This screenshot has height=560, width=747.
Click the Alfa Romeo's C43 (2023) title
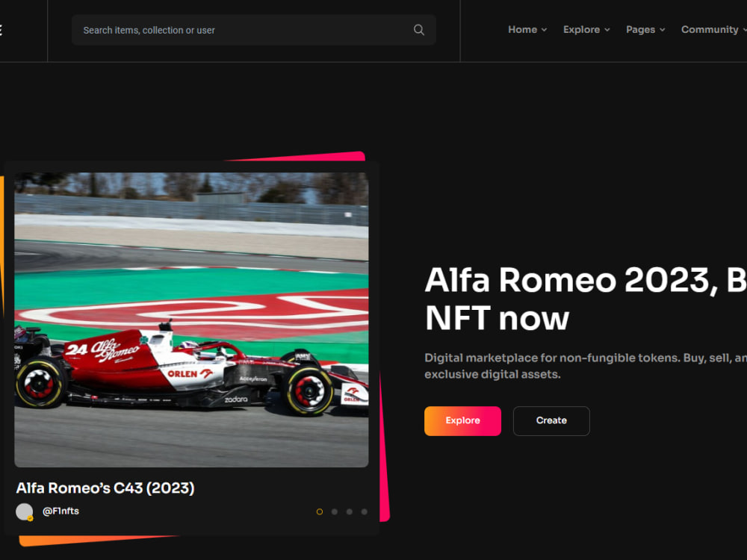coord(105,488)
